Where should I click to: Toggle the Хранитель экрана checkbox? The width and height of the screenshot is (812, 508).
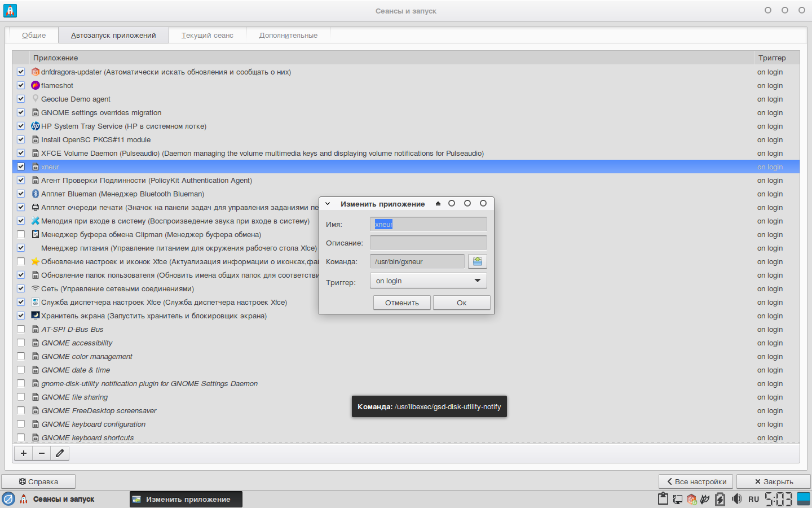click(x=21, y=316)
